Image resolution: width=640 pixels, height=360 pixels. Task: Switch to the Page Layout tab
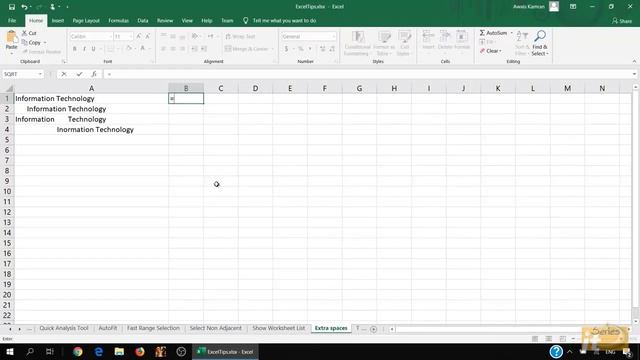point(86,20)
